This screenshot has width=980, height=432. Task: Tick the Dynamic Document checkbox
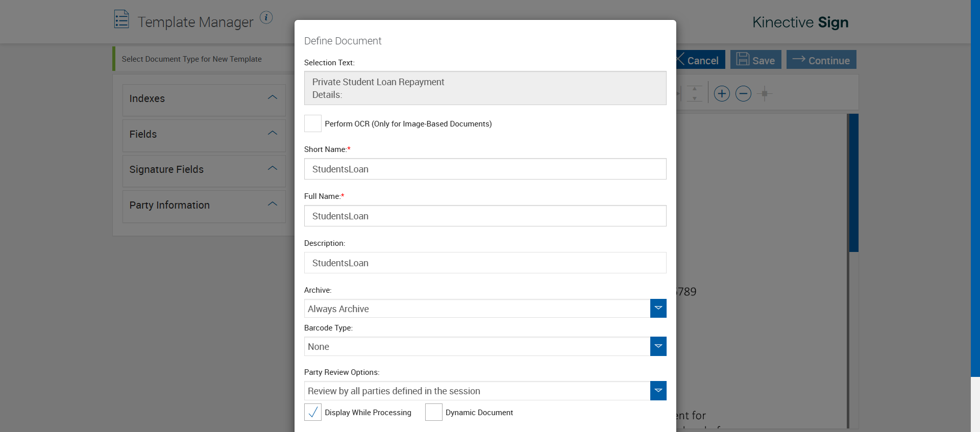433,412
